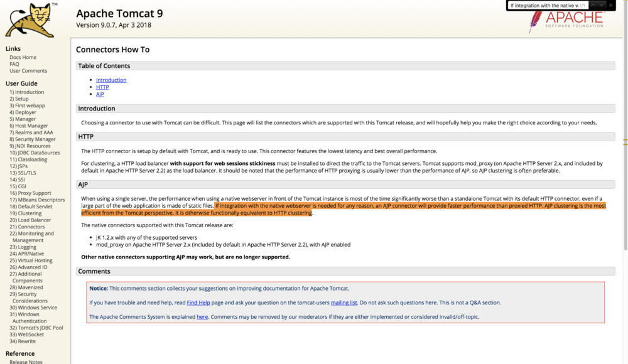Open user guide 8) Security Manager

tap(33, 139)
